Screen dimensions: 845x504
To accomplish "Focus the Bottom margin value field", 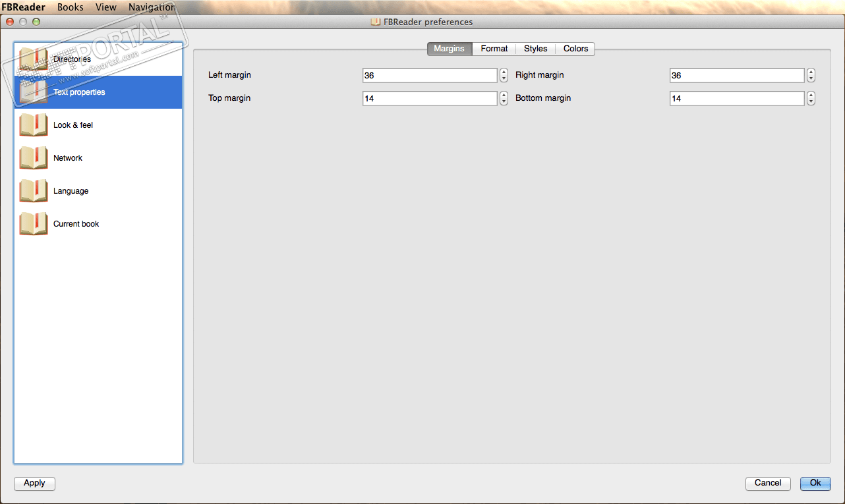I will (738, 99).
